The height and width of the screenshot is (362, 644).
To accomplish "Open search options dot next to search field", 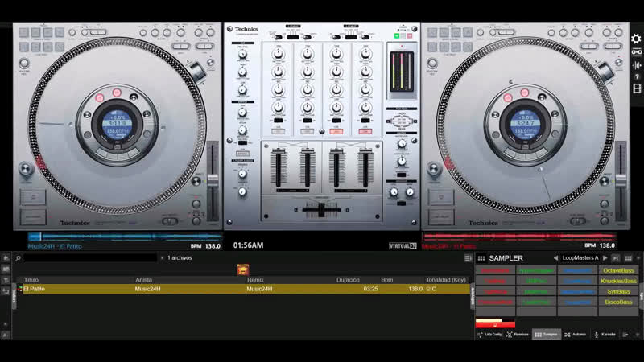I will pos(163,258).
